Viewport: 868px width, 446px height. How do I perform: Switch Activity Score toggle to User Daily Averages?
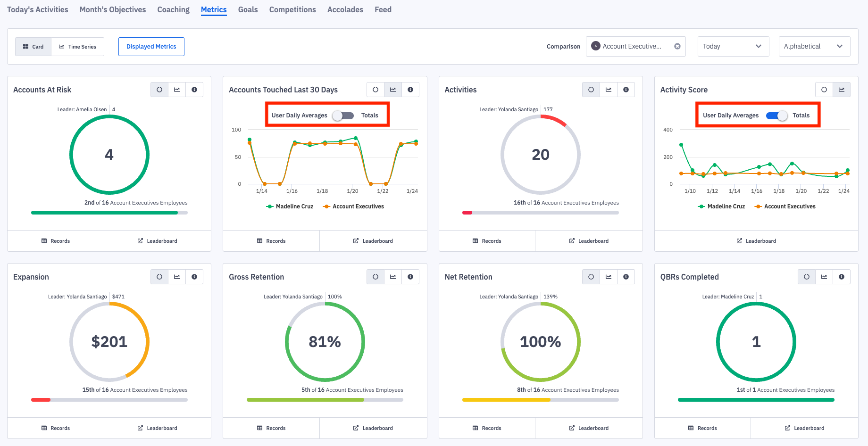[x=776, y=116]
